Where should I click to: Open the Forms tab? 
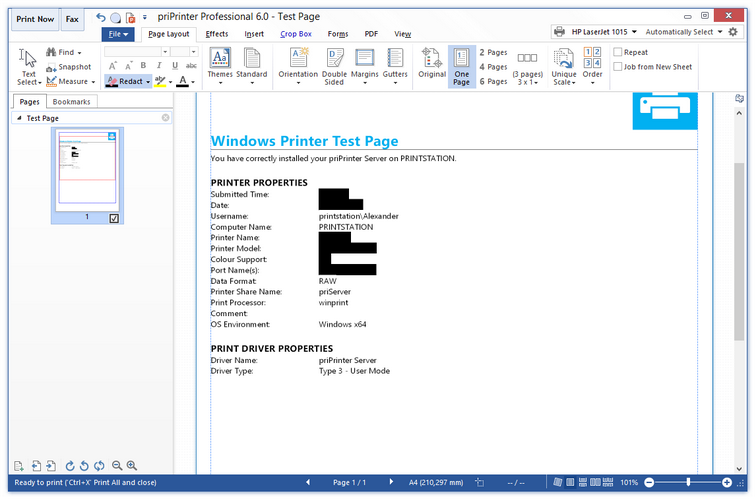(338, 34)
